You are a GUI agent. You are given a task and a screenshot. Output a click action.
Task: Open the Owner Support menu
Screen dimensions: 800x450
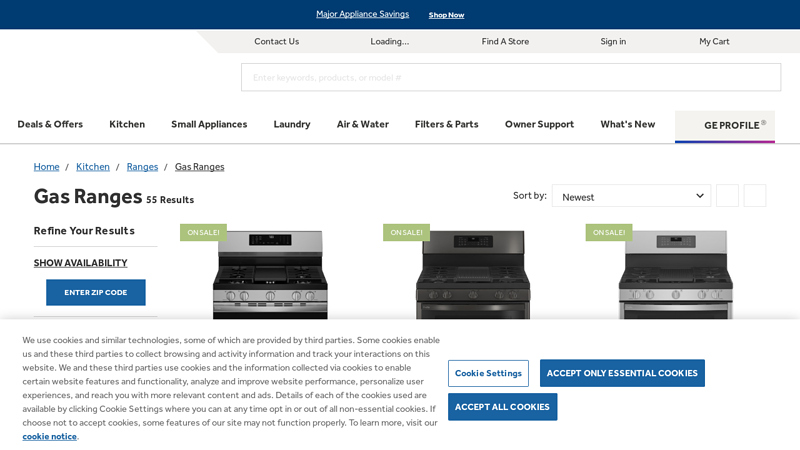[539, 124]
